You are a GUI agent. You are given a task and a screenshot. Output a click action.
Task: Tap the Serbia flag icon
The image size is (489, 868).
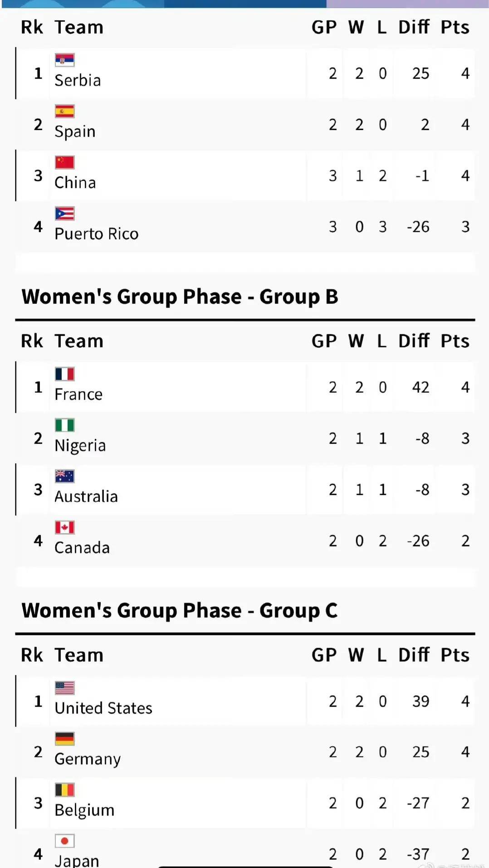pos(64,60)
